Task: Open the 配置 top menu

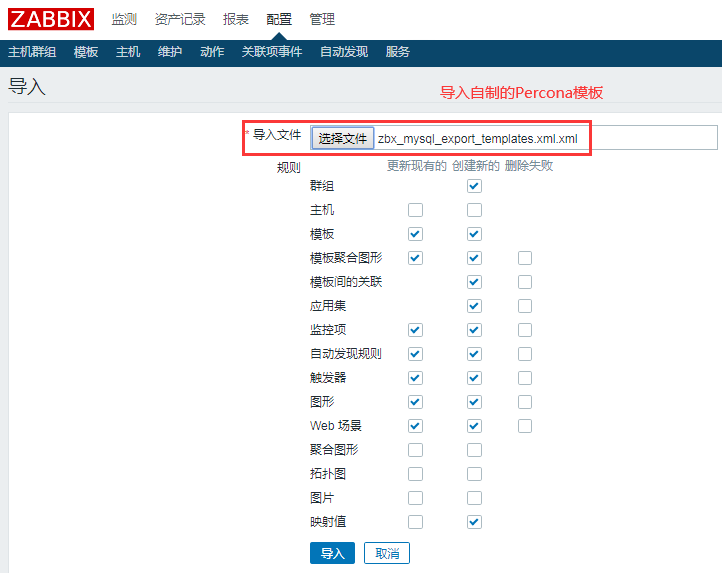Action: [279, 19]
